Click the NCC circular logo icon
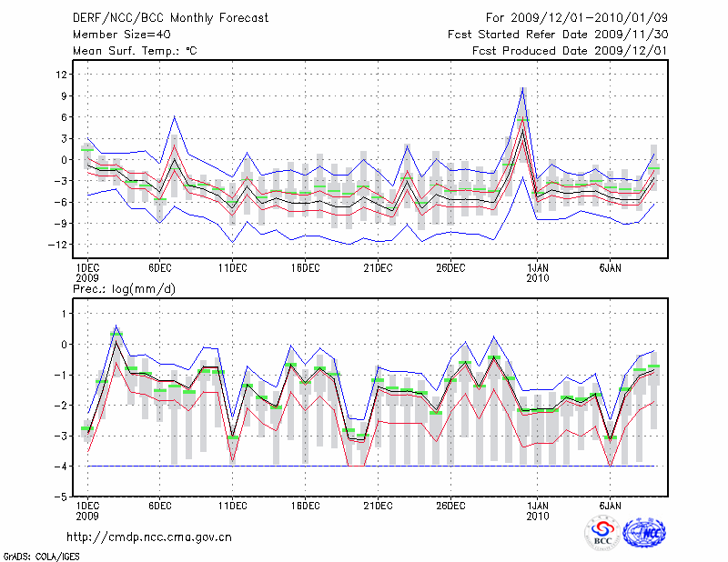The width and height of the screenshot is (728, 562). [643, 532]
